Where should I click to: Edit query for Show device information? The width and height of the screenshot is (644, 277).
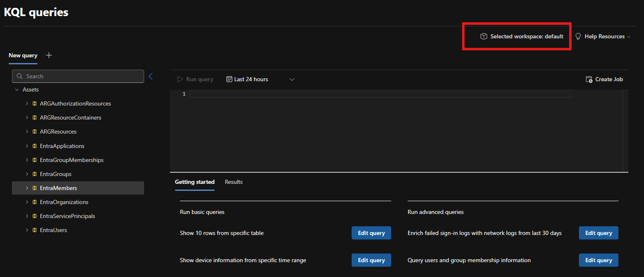pos(371,260)
